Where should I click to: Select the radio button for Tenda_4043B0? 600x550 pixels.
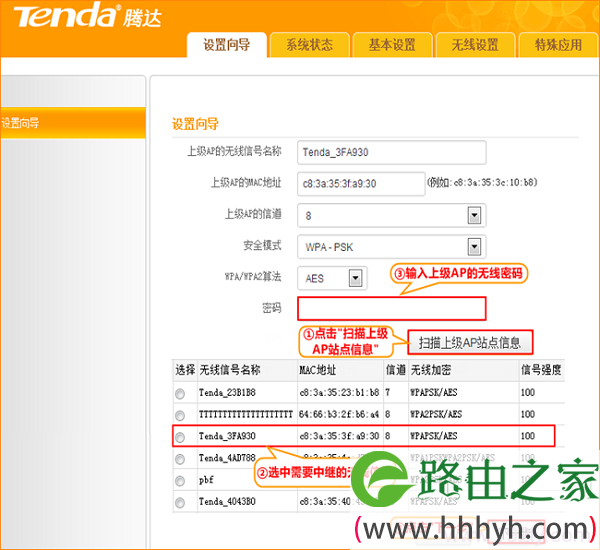click(180, 503)
